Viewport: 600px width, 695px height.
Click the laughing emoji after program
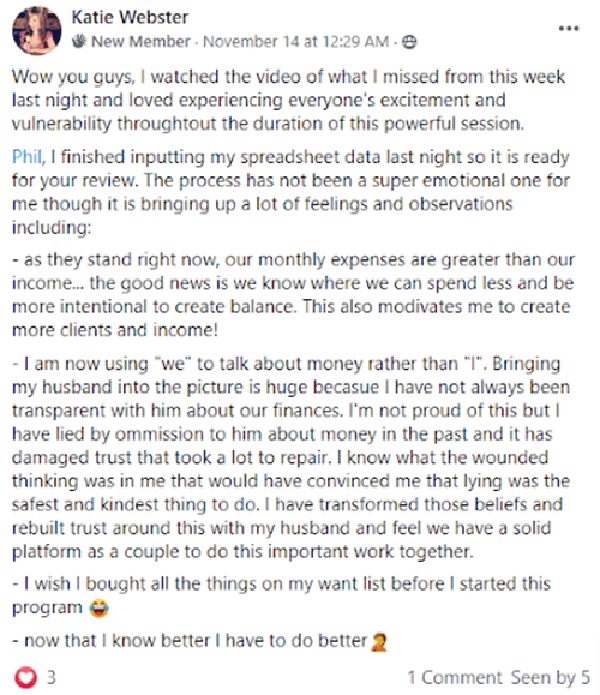point(98,608)
